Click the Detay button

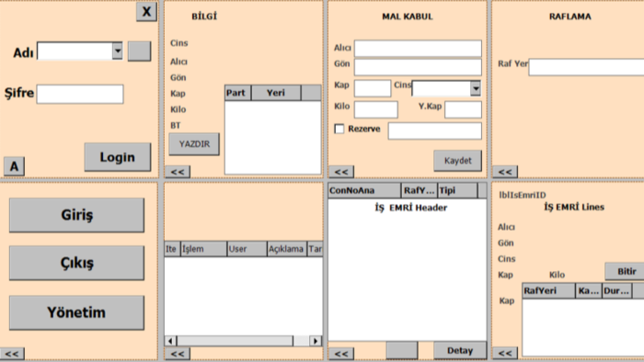pyautogui.click(x=460, y=351)
